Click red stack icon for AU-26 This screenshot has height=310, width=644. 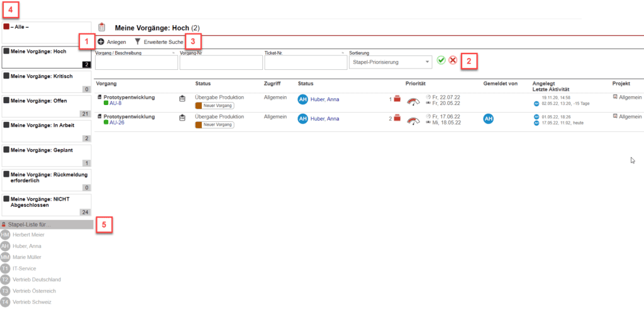(x=397, y=118)
